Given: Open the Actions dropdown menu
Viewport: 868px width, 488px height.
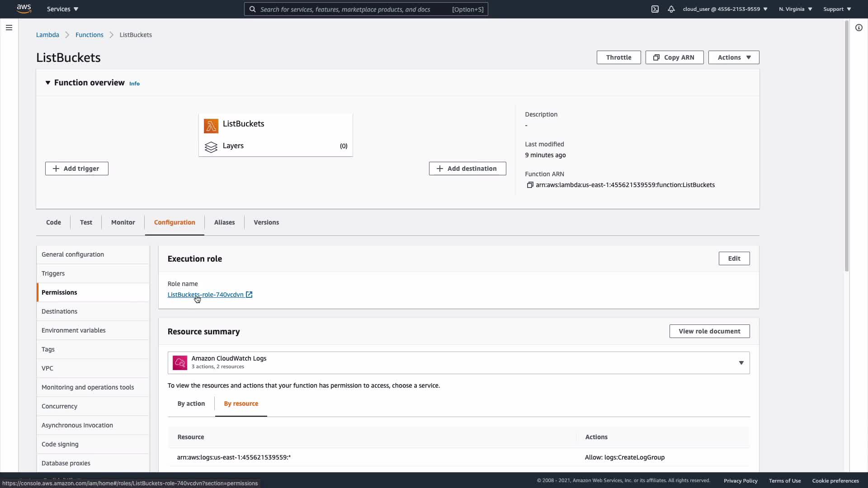Looking at the screenshot, I should click(x=733, y=57).
